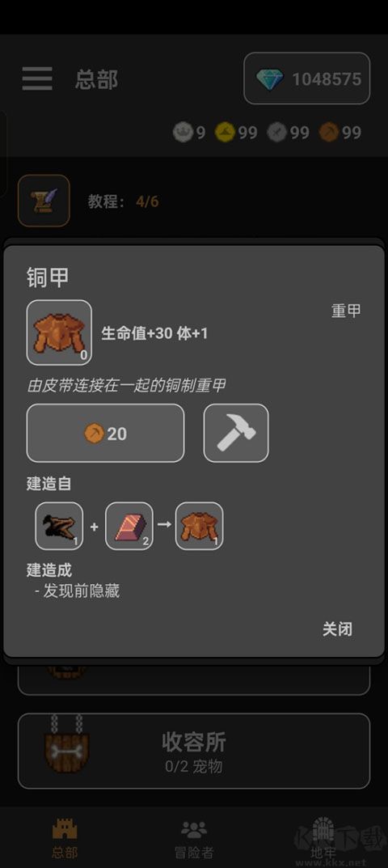Tap the silver crown resource icon
This screenshot has width=388, height=868.
click(183, 133)
